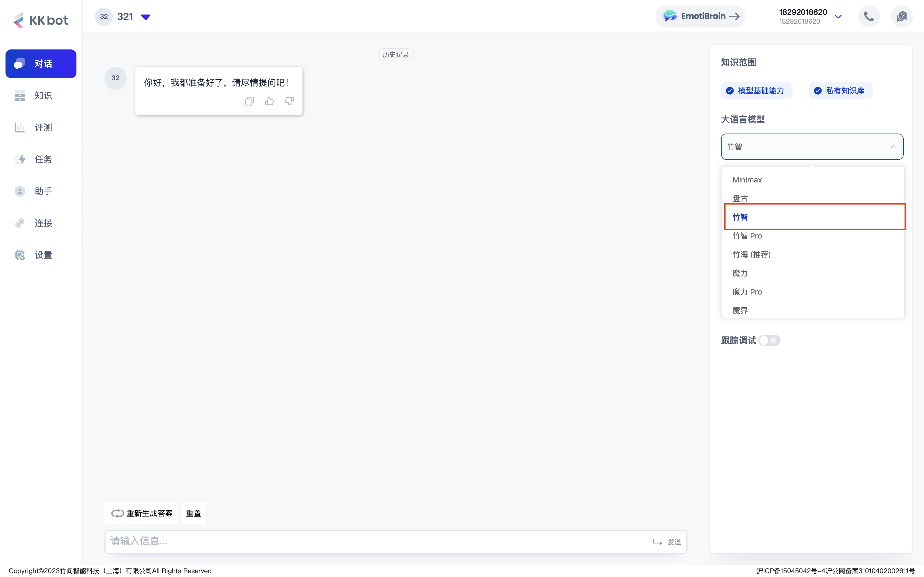Image resolution: width=924 pixels, height=577 pixels.
Task: Open the help chat icon
Action: [x=901, y=16]
